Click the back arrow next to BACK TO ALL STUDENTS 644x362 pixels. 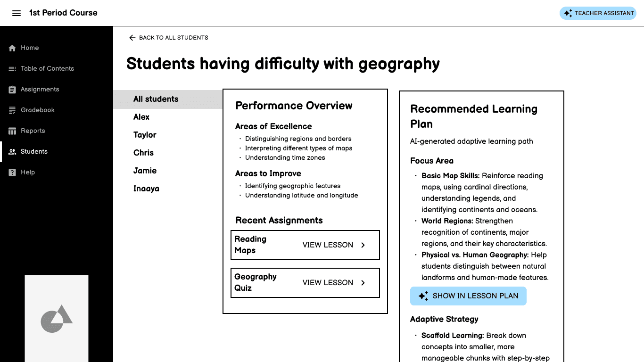(x=132, y=37)
